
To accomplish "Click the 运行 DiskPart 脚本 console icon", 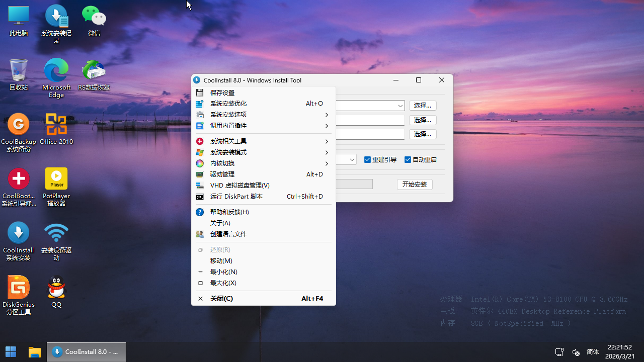I will [200, 196].
